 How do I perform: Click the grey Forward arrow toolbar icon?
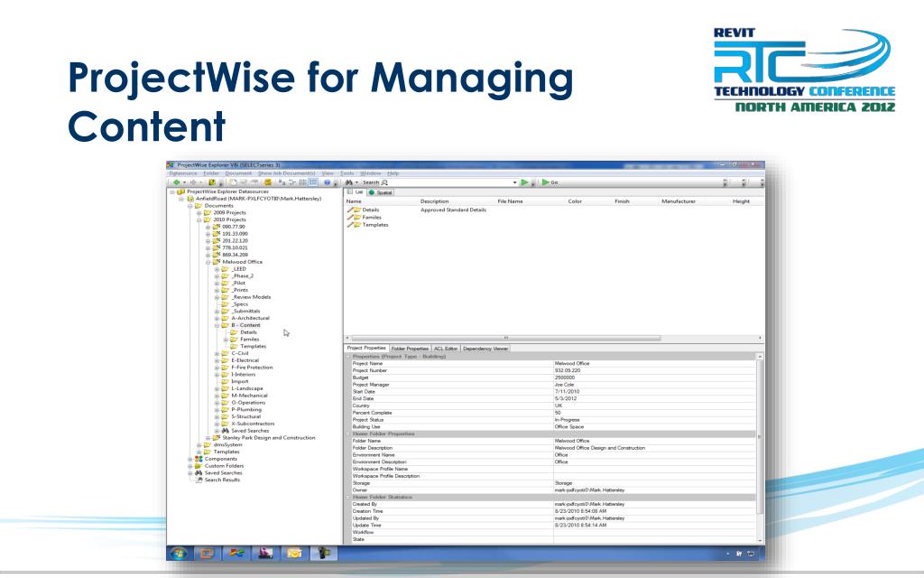point(193,182)
